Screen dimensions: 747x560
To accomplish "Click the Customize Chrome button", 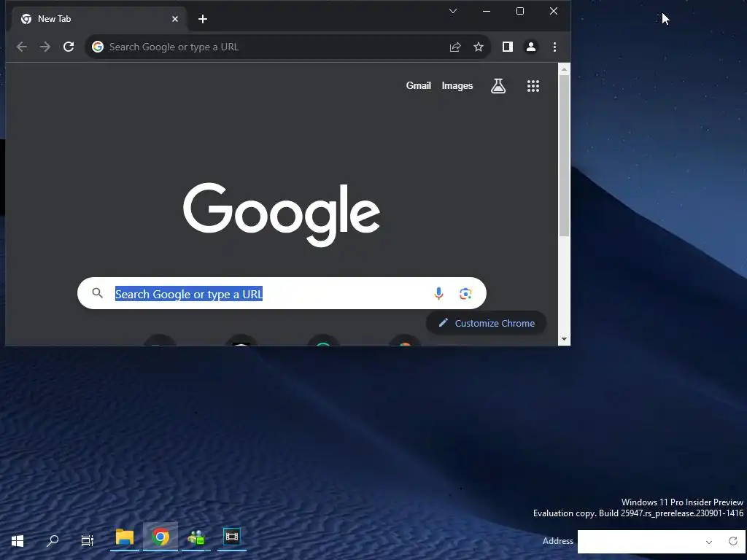I will coord(486,323).
